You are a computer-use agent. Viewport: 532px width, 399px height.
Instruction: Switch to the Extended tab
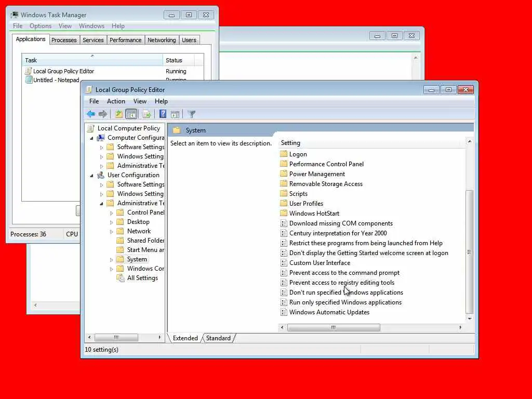pyautogui.click(x=185, y=338)
